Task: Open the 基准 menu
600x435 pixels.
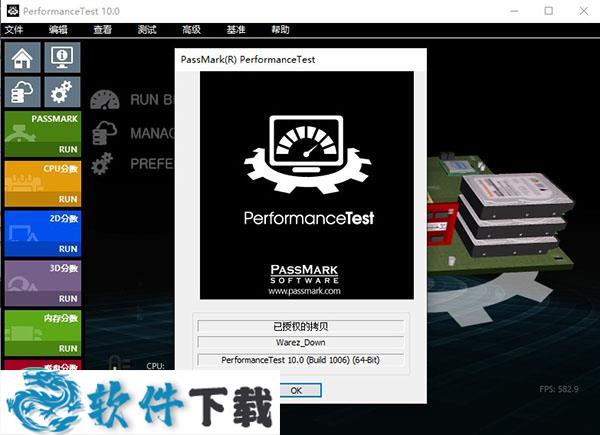Action: pyautogui.click(x=236, y=29)
